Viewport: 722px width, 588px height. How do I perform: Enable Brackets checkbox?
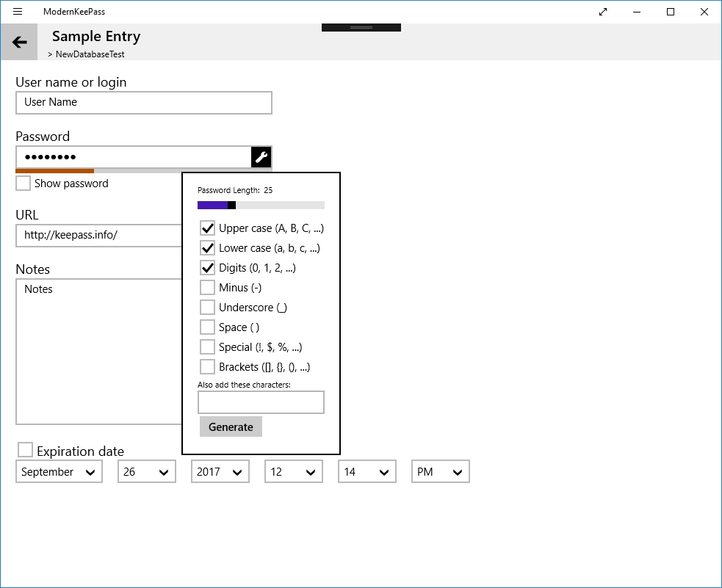pos(207,367)
